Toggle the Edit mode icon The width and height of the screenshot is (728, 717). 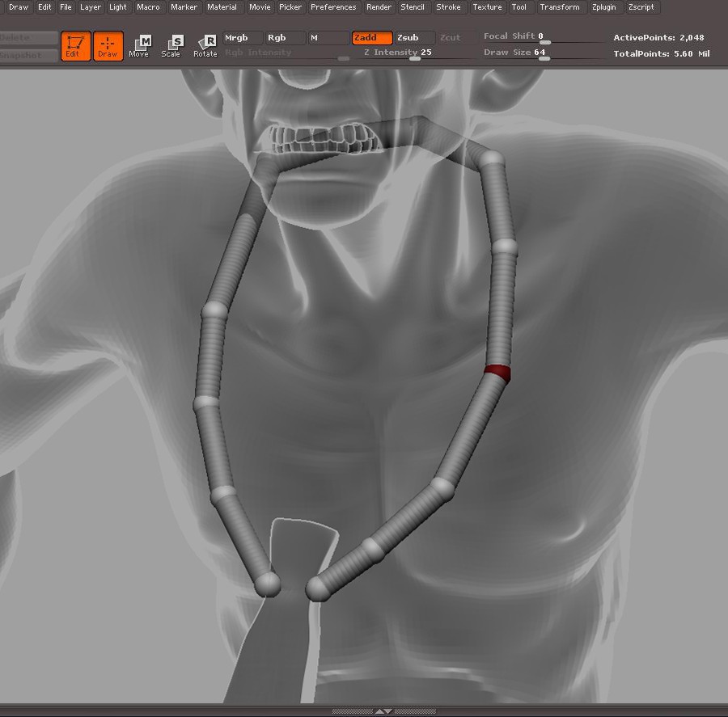(x=75, y=46)
